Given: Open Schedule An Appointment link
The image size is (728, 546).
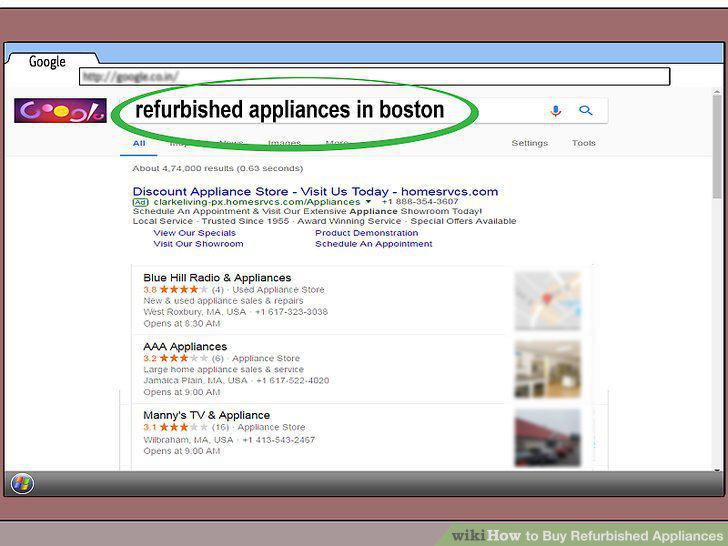Looking at the screenshot, I should tap(374, 244).
